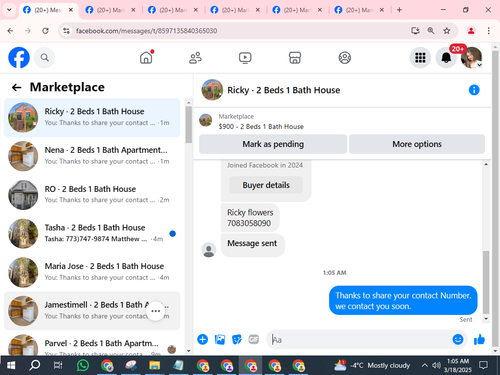The height and width of the screenshot is (375, 500).
Task: Choose a GIF icon
Action: (254, 339)
